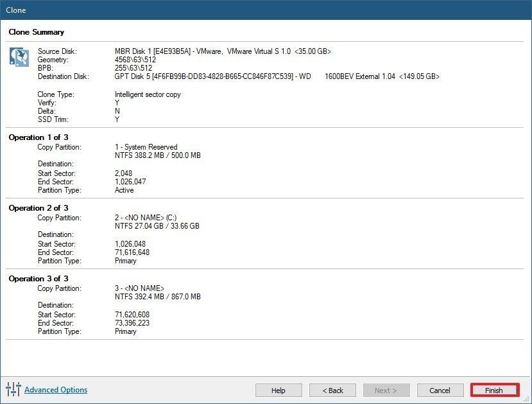Click the SSD Trim label
Screen dimensions: 532x404
52,119
